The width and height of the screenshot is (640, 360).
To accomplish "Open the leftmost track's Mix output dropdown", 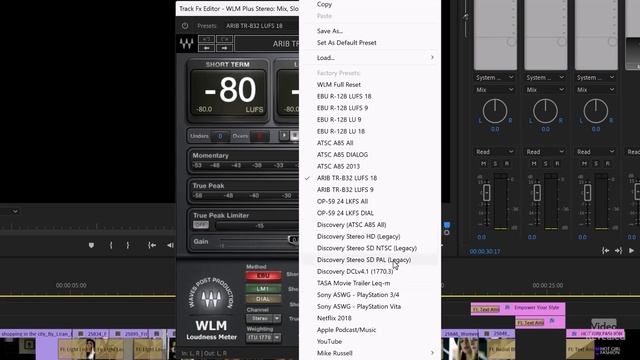I will pyautogui.click(x=494, y=89).
